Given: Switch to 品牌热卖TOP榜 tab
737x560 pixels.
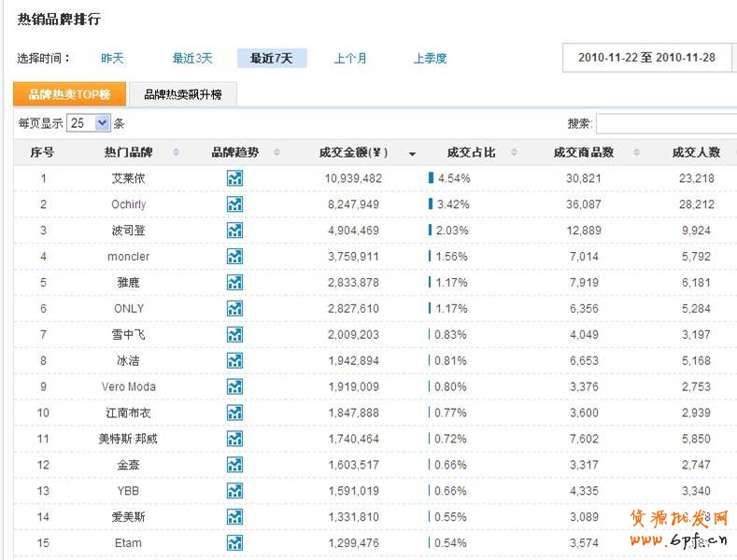Looking at the screenshot, I should pos(69,94).
